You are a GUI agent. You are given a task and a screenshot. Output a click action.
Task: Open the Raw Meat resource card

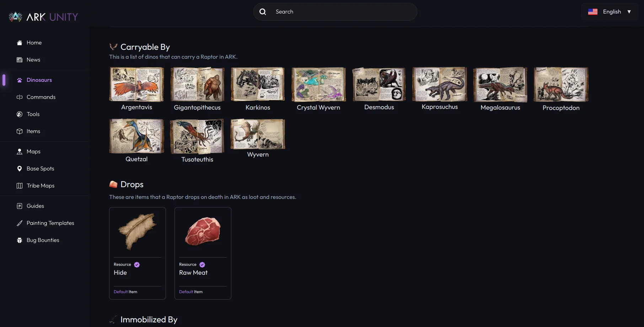pyautogui.click(x=203, y=253)
